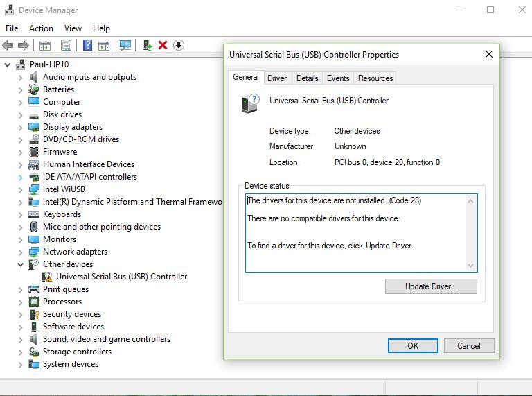The image size is (532, 396).
Task: Open the Action menu
Action: click(x=41, y=28)
